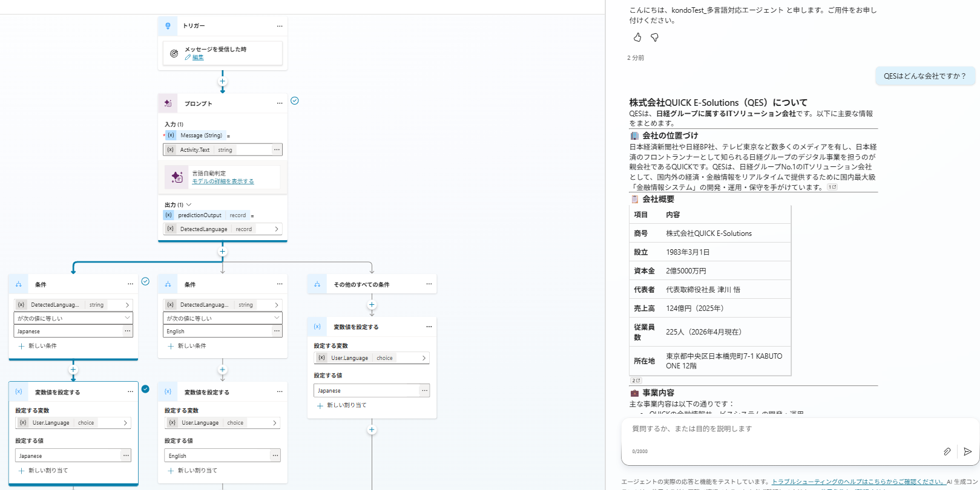Open the trigger node more options menu
This screenshot has width=980, height=490.
280,26
